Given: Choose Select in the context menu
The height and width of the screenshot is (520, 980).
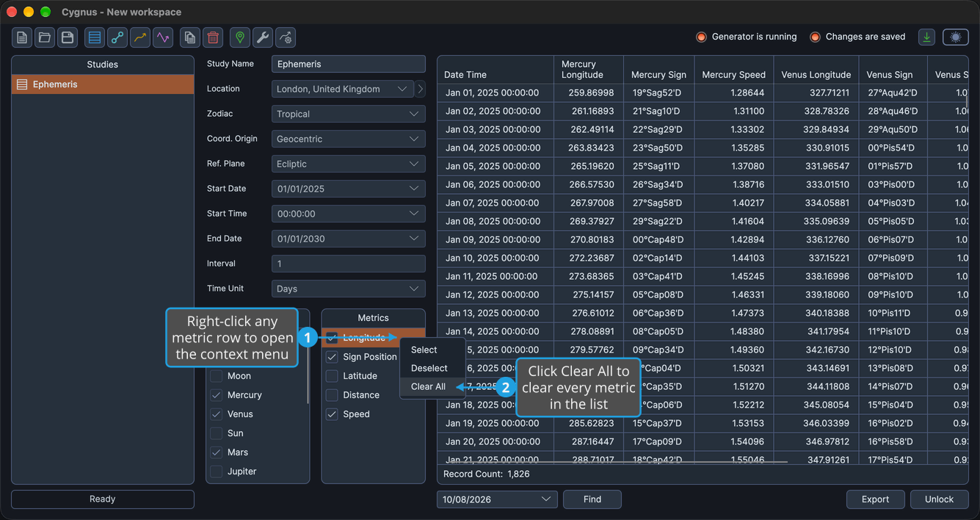Looking at the screenshot, I should click(x=432, y=350).
